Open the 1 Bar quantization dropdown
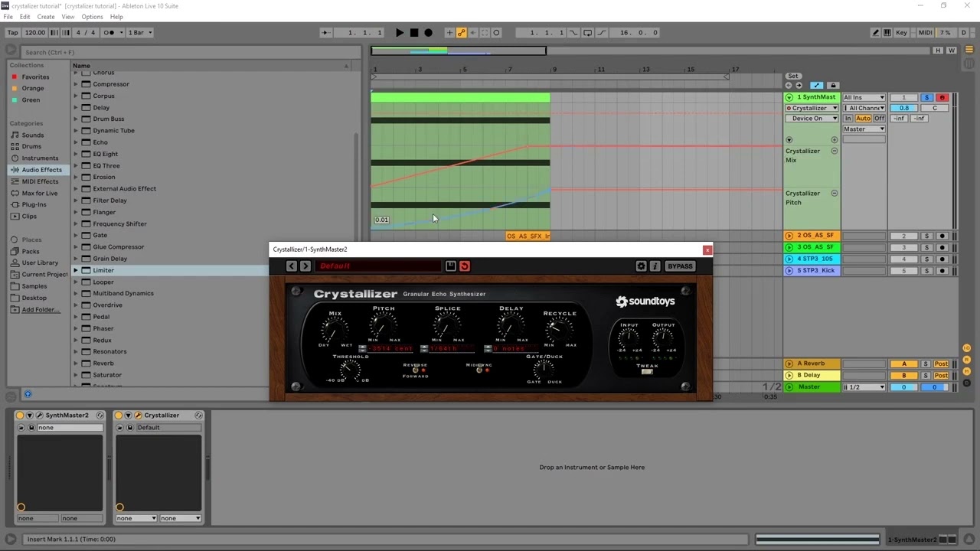980x551 pixels. [140, 32]
